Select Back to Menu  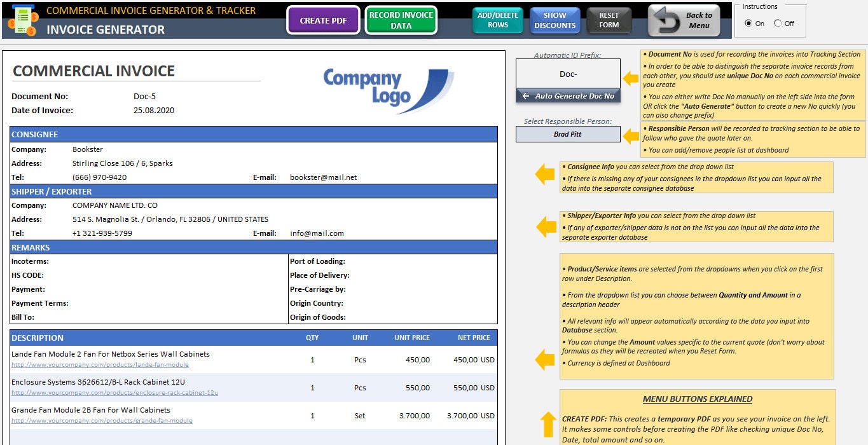pyautogui.click(x=684, y=20)
